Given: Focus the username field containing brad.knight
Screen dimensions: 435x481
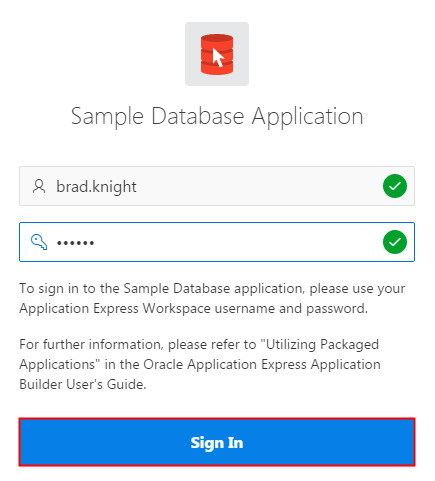Looking at the screenshot, I should (217, 186).
